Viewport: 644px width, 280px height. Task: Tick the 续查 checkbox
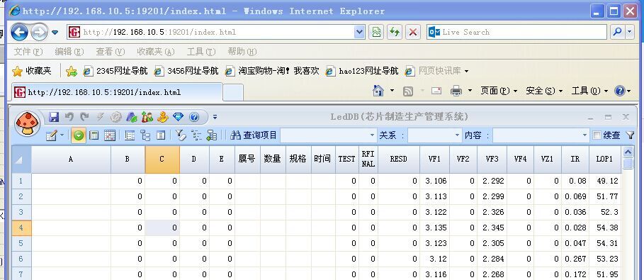click(597, 135)
